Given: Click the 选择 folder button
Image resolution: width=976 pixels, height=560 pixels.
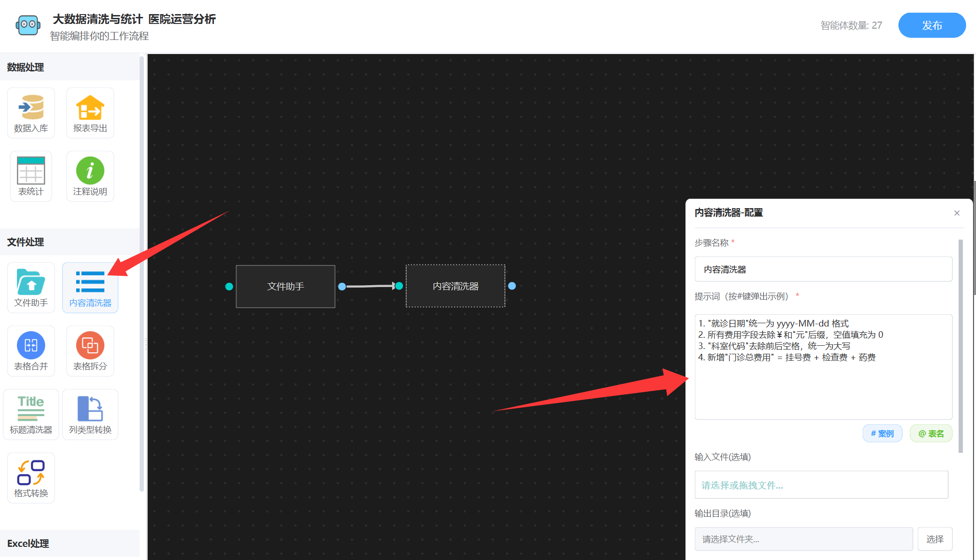Looking at the screenshot, I should 935,539.
